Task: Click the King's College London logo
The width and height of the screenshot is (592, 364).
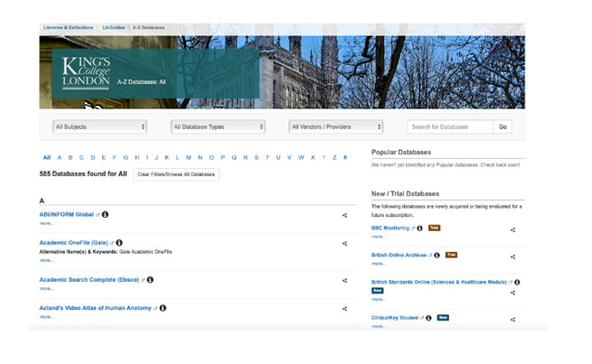Action: coord(86,73)
